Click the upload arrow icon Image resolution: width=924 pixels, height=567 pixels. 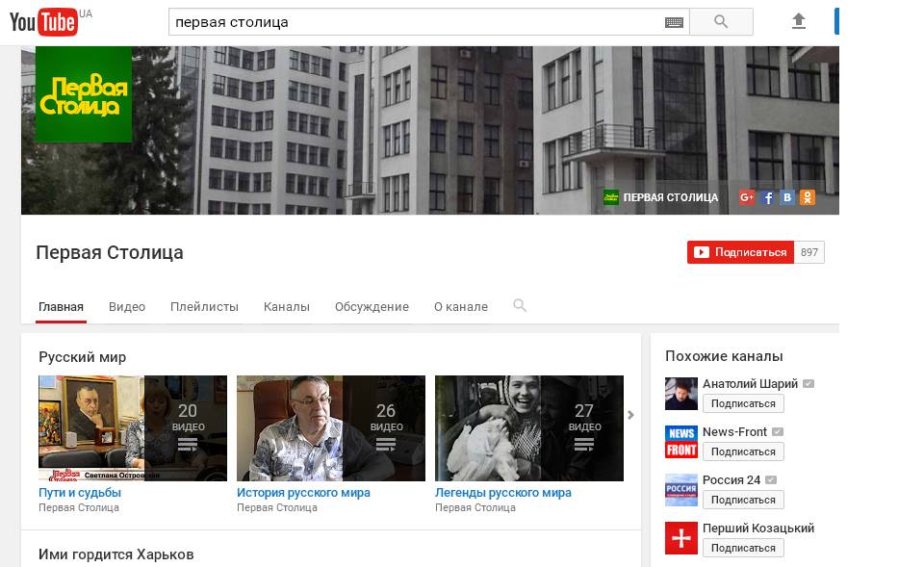(798, 21)
